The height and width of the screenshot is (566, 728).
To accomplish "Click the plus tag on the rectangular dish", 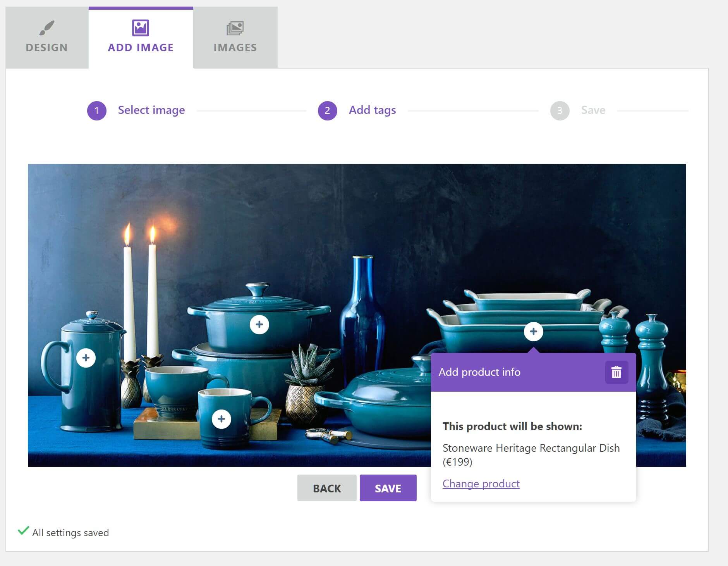I will tap(533, 332).
